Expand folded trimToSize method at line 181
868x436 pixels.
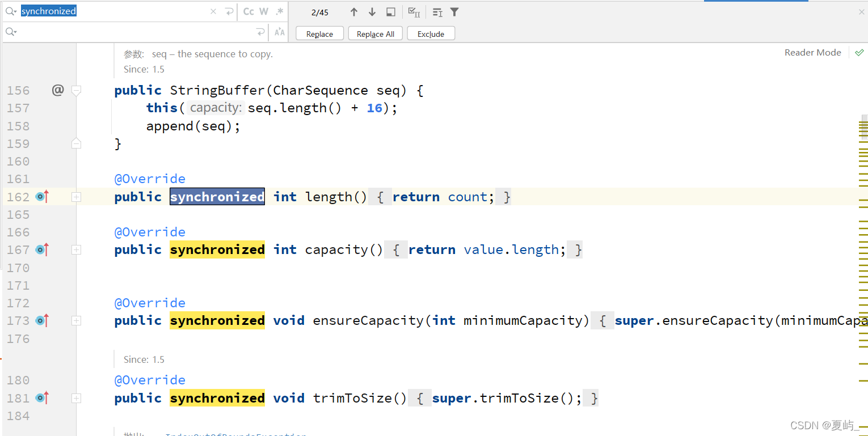click(76, 398)
